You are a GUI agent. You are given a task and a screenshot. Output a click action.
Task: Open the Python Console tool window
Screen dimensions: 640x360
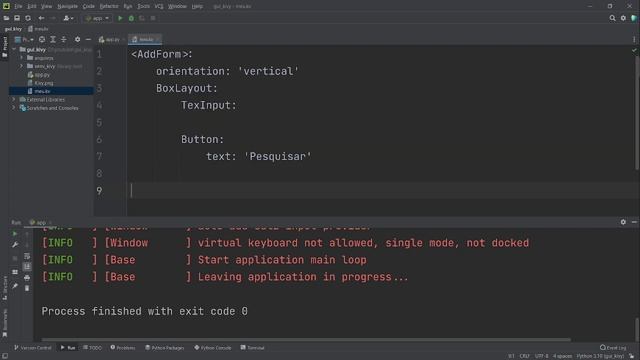213,348
